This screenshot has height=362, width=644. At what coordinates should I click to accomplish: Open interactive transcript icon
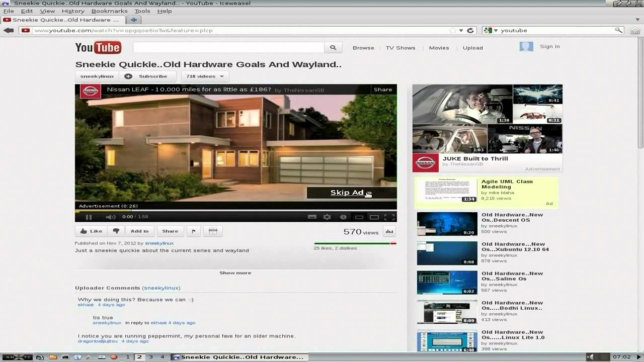point(213,231)
